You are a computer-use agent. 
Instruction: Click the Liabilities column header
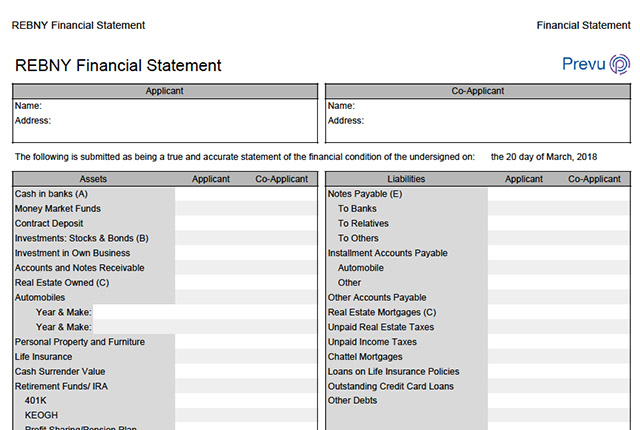[406, 179]
